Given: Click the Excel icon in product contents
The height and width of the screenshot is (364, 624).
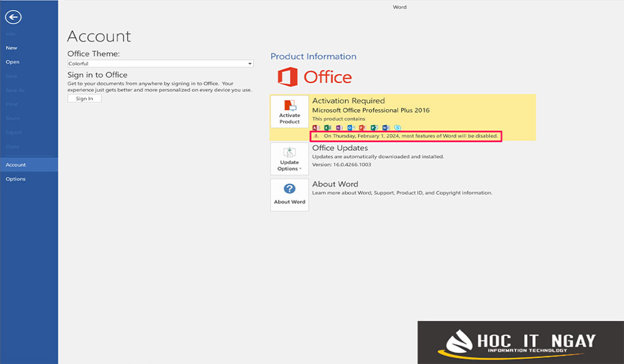Looking at the screenshot, I should tap(327, 128).
